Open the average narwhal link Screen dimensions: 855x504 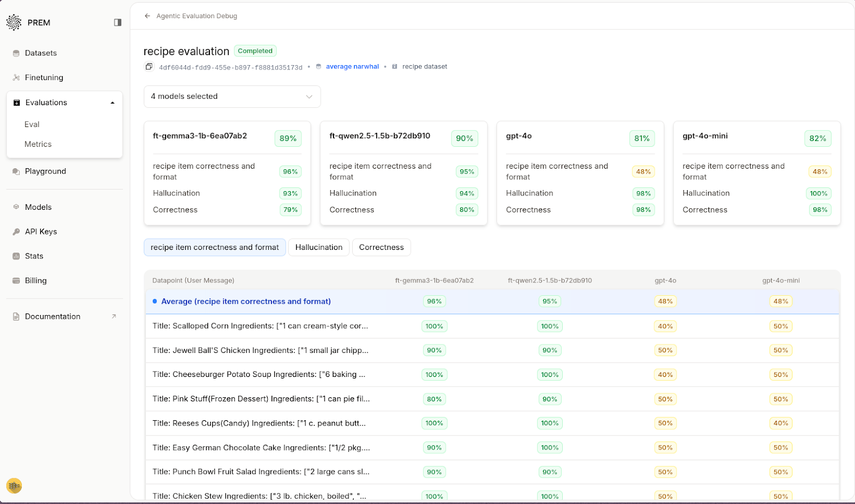pos(352,66)
